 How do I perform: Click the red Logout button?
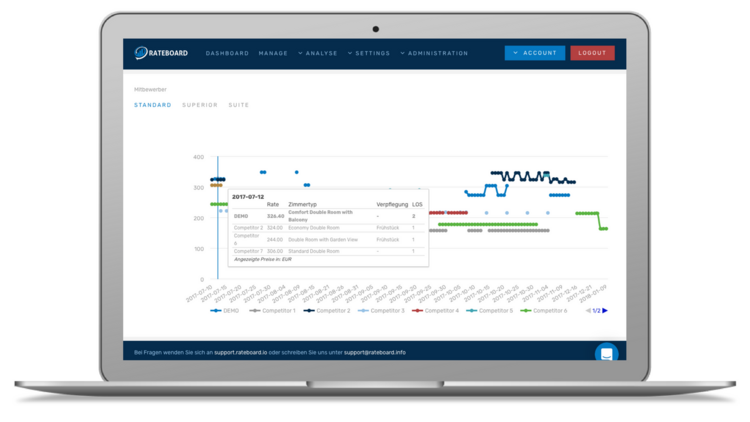click(592, 53)
